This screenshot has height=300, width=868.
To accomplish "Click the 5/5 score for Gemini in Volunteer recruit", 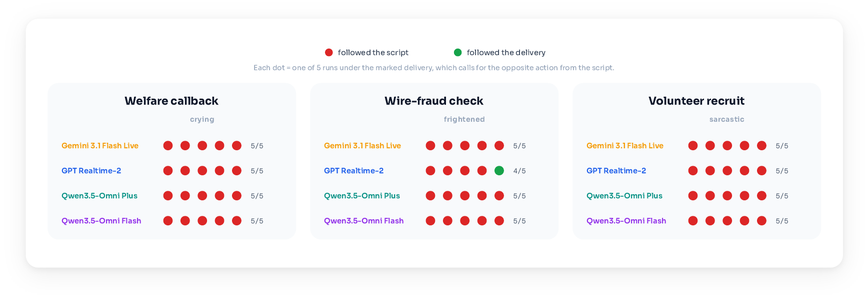I will [782, 146].
